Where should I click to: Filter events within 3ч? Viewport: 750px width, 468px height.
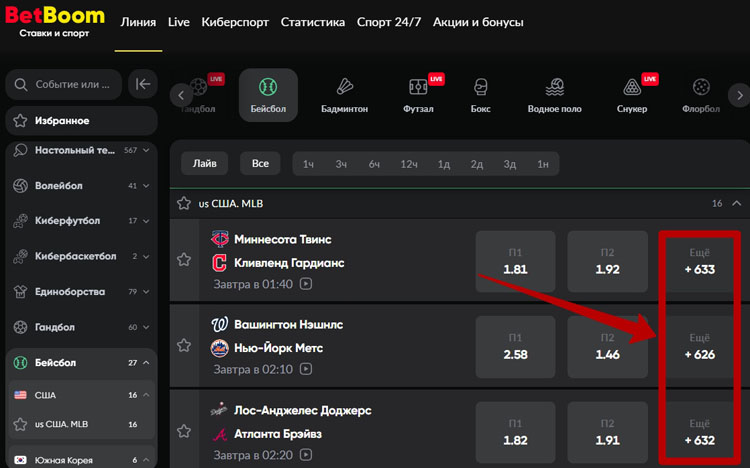[341, 164]
